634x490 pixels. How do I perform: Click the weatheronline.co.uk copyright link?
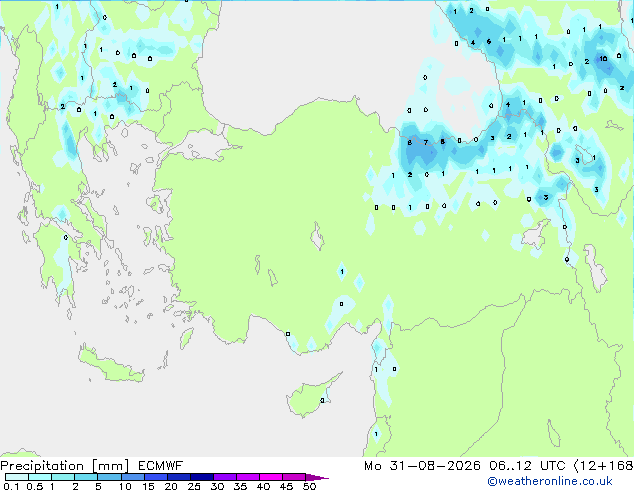(x=550, y=481)
